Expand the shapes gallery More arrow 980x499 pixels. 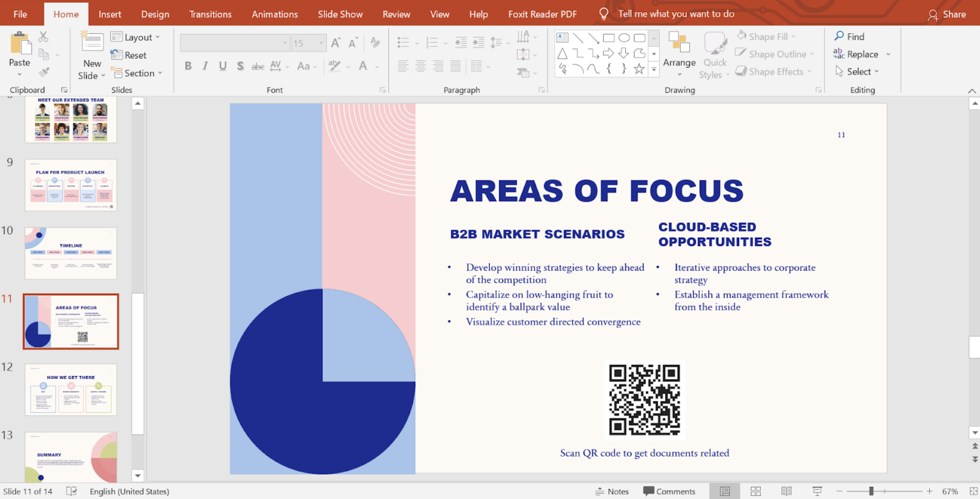(x=654, y=69)
